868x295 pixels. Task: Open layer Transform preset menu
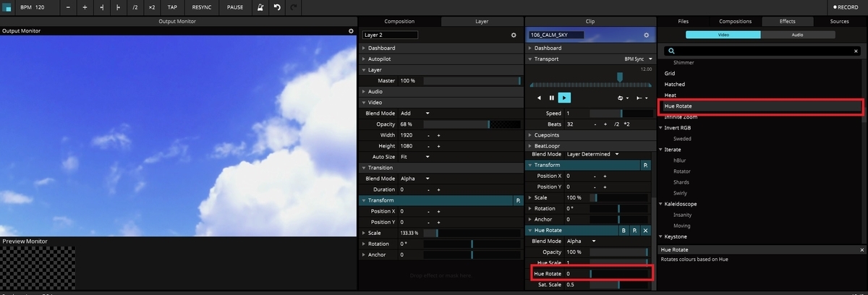point(517,200)
